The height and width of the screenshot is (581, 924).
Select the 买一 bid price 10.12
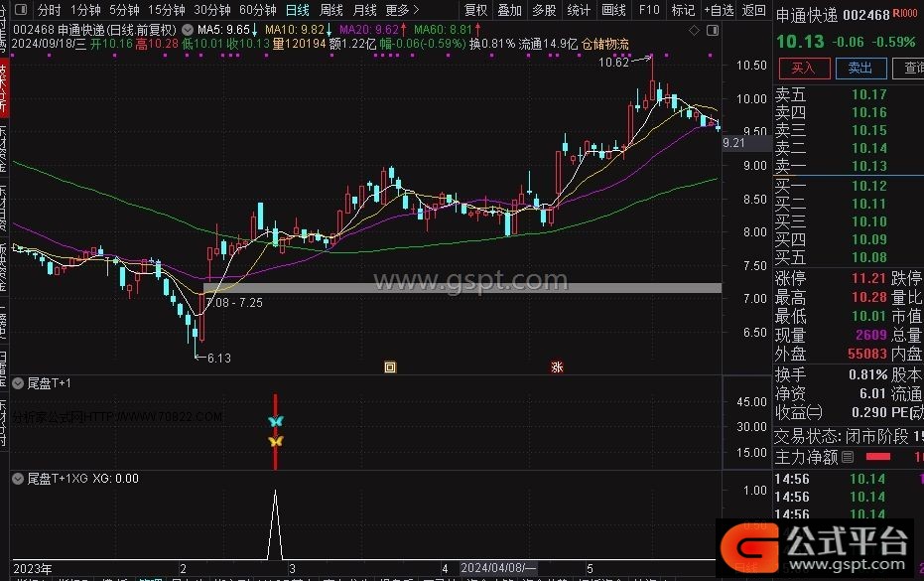click(868, 186)
